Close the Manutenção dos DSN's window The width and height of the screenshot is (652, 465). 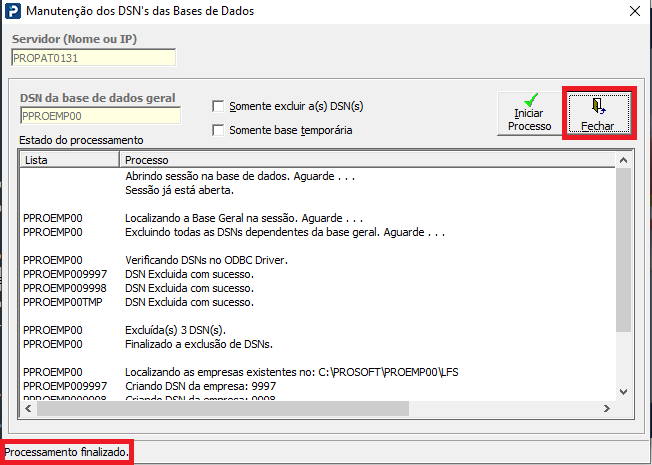click(635, 11)
